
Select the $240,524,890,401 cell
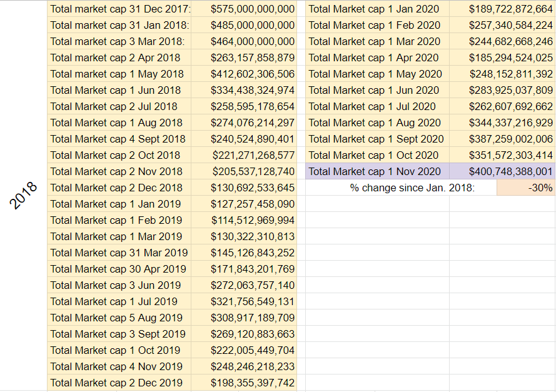(x=244, y=139)
